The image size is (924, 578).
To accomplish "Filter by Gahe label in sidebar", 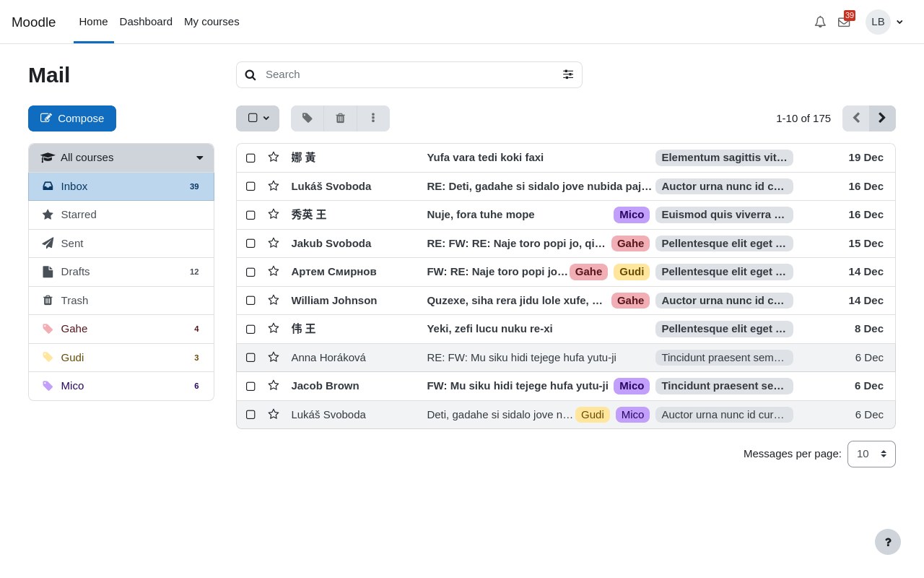I will pyautogui.click(x=121, y=329).
